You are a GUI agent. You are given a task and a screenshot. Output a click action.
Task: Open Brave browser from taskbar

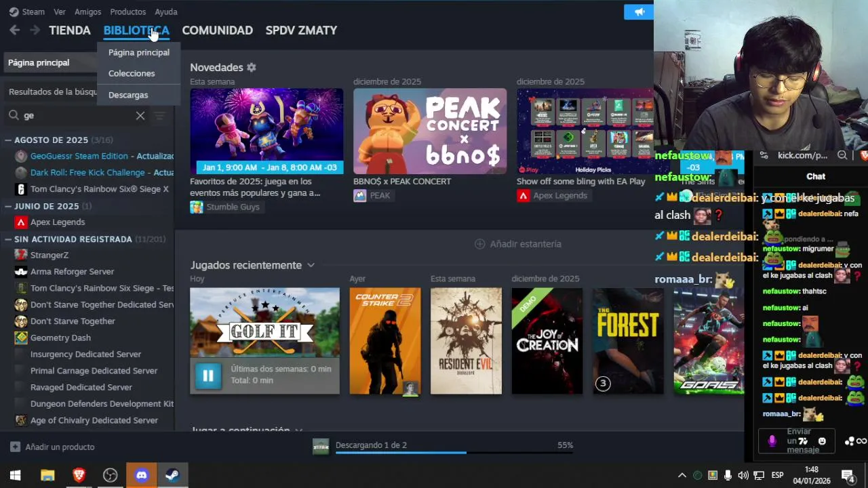[79, 475]
